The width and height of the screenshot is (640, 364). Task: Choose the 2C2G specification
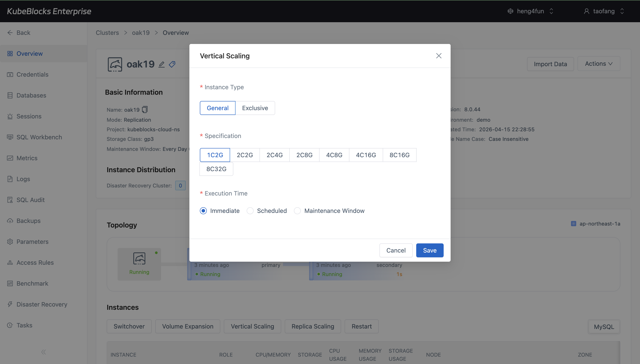[245, 155]
